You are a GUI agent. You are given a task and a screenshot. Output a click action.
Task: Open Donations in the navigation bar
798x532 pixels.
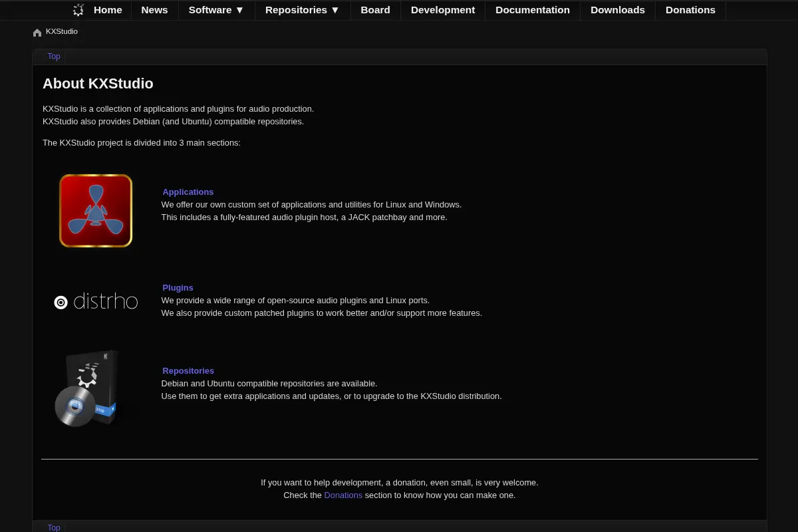click(x=690, y=10)
